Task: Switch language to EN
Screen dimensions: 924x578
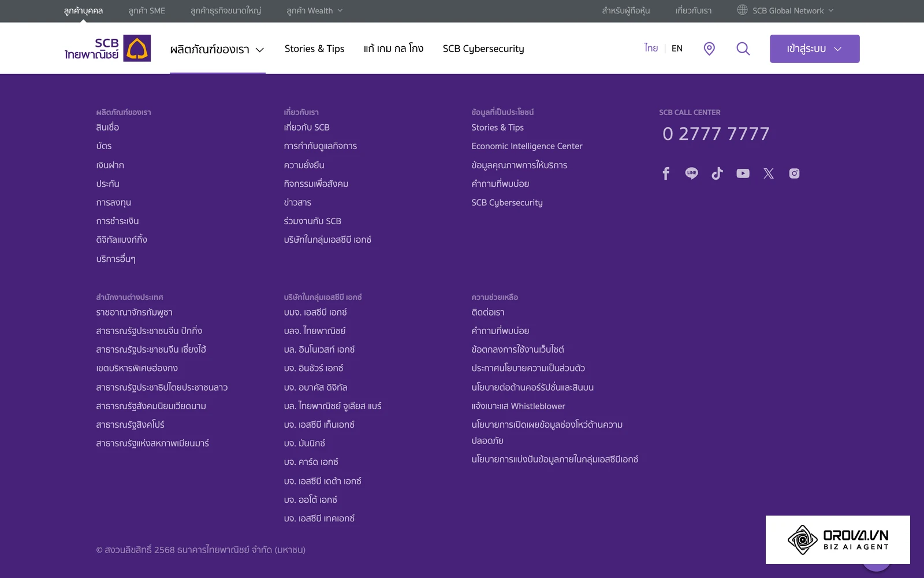Action: click(677, 49)
